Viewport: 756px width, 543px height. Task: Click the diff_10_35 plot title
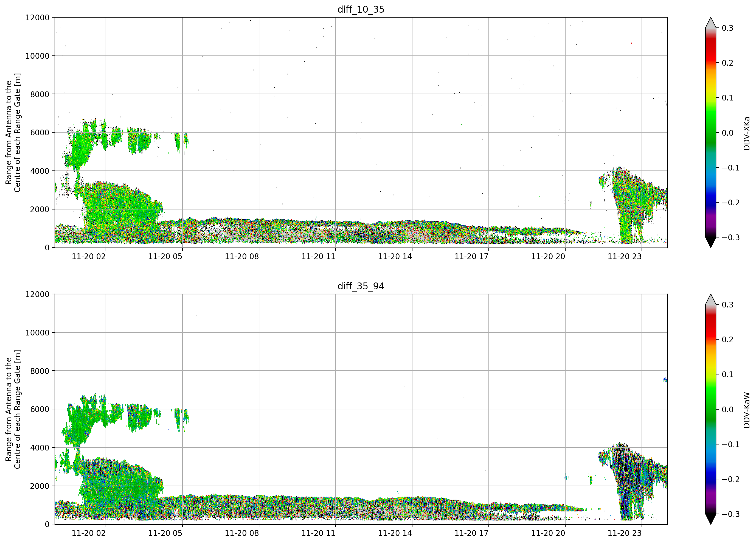361,9
